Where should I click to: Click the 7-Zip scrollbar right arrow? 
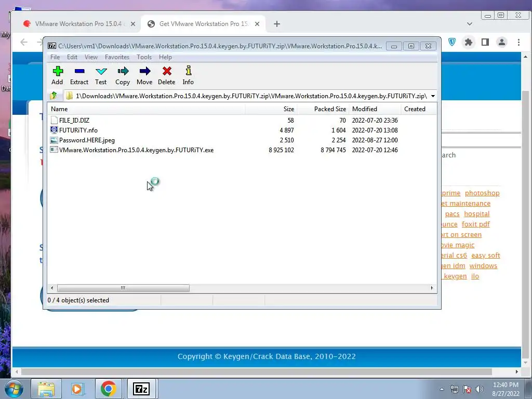click(432, 288)
